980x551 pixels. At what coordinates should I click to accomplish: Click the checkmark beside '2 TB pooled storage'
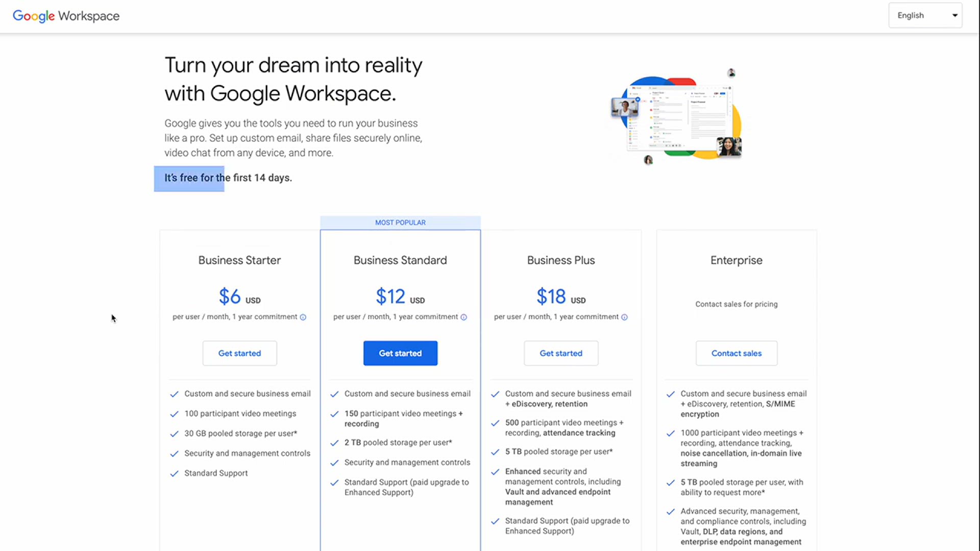(334, 443)
